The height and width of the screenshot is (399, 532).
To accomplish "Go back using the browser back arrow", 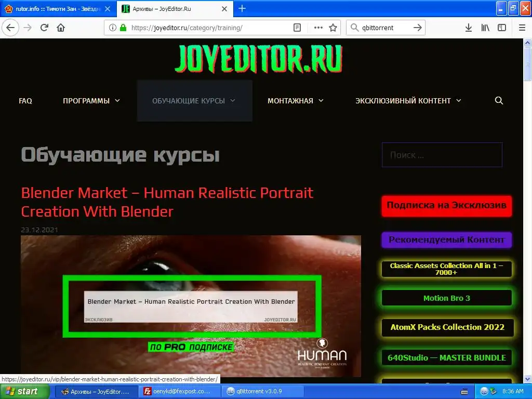I will coord(10,28).
